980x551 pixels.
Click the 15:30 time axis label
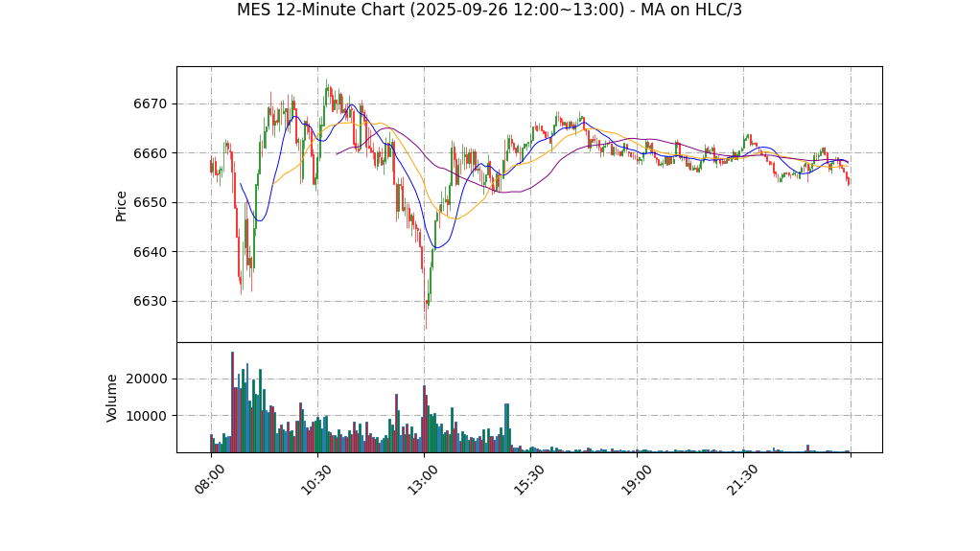coord(529,480)
